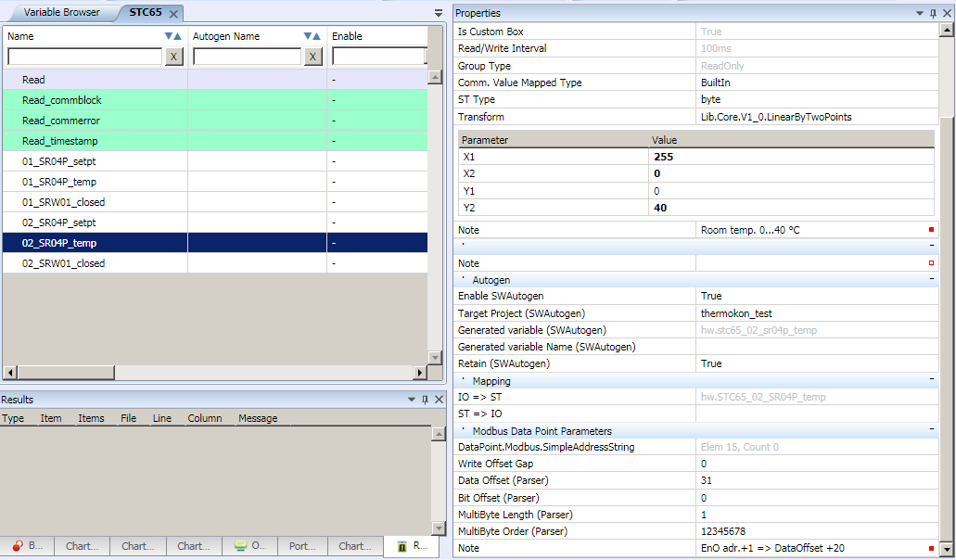The height and width of the screenshot is (560, 956).
Task: Collapse the Autogen section
Action: click(931, 279)
